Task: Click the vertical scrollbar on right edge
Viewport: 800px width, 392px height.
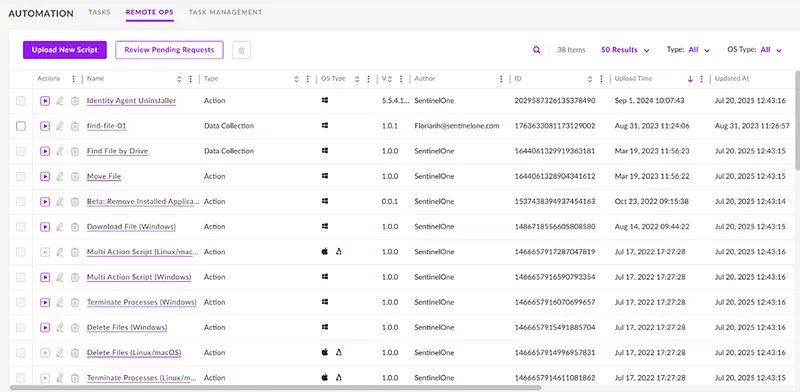Action: 797,120
